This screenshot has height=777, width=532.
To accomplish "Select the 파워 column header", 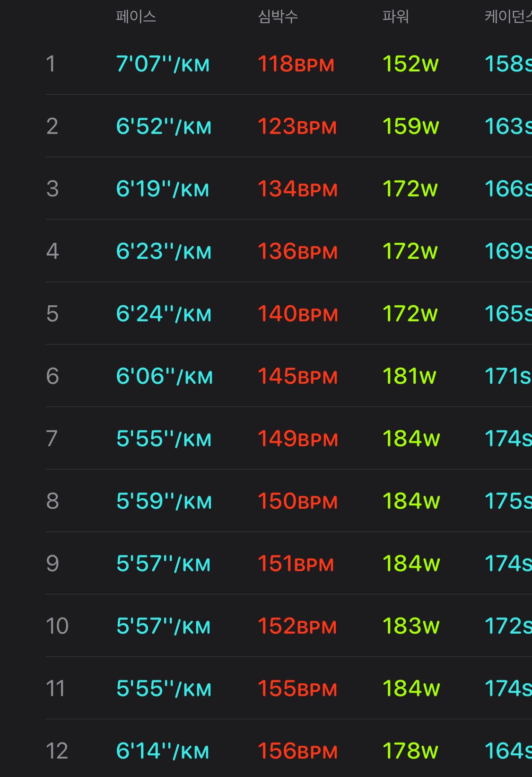I will pos(395,17).
